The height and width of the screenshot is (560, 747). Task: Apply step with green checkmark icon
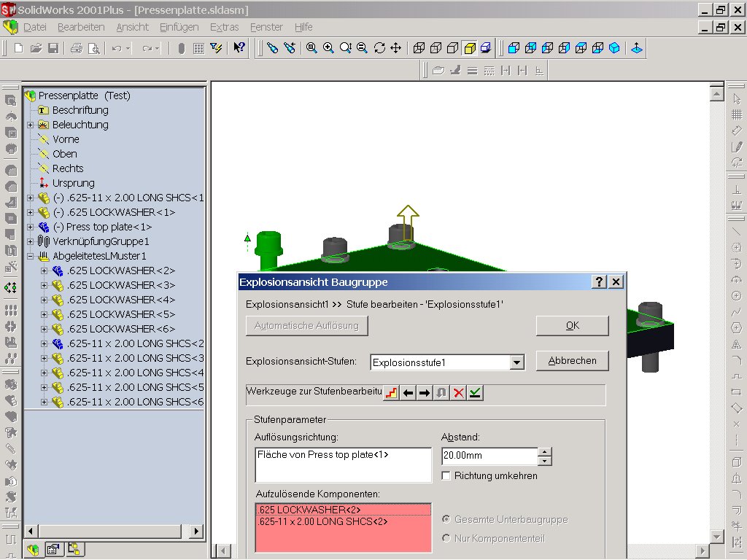pyautogui.click(x=475, y=393)
